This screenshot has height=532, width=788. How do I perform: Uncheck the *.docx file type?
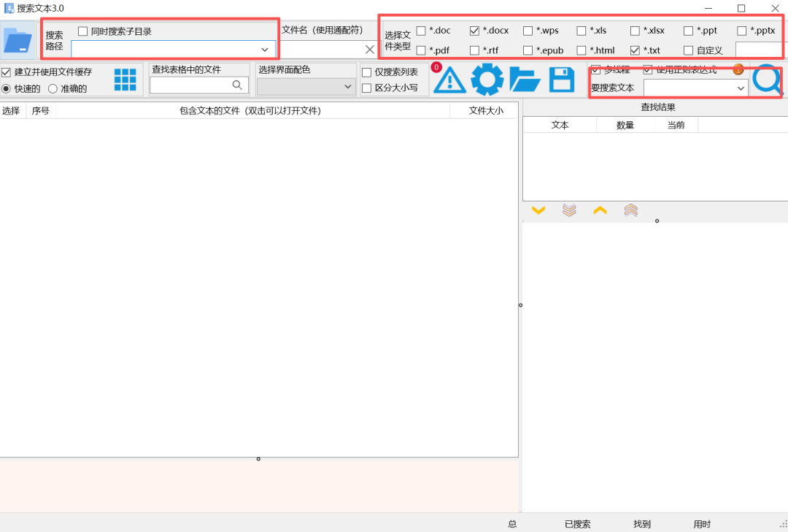pyautogui.click(x=474, y=31)
